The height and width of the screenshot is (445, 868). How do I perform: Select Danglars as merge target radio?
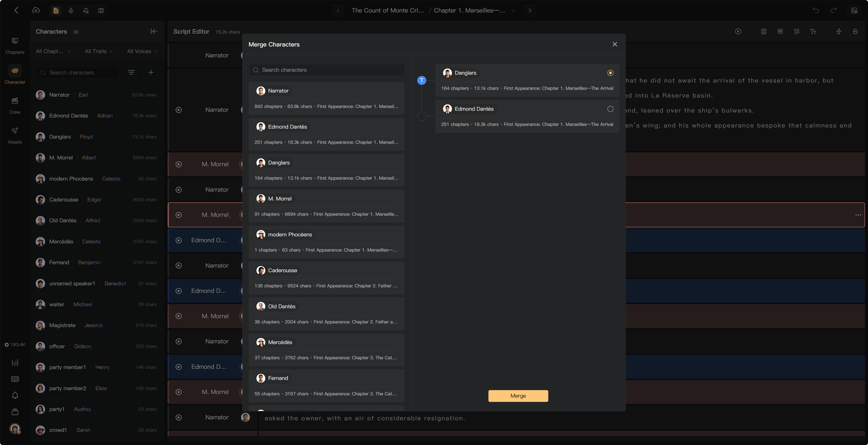[610, 73]
